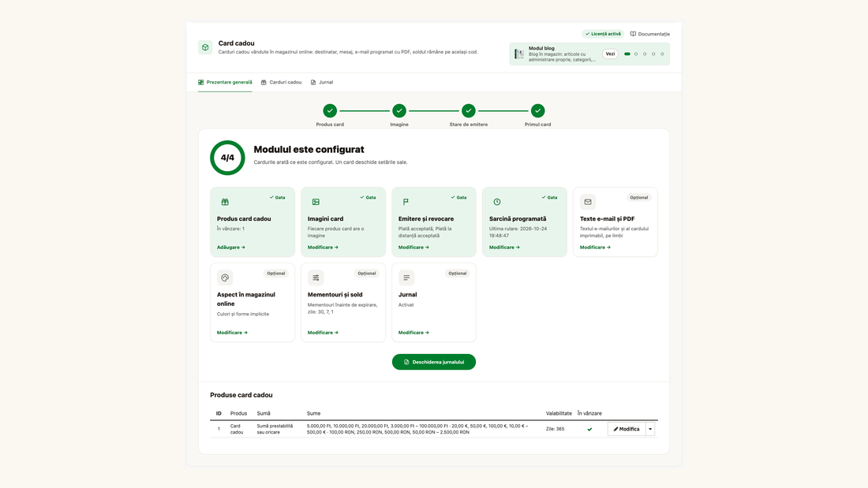Click the Produs card step checkmark

(x=330, y=110)
